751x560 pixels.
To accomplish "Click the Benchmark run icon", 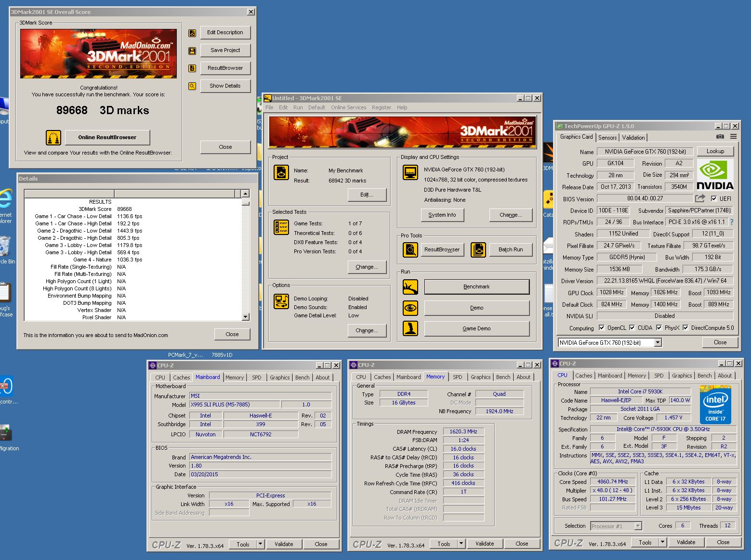I will tap(410, 287).
